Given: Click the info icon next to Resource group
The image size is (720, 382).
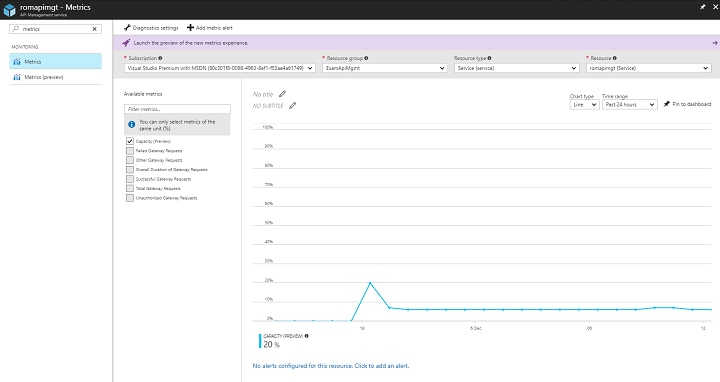Looking at the screenshot, I should click(366, 58).
